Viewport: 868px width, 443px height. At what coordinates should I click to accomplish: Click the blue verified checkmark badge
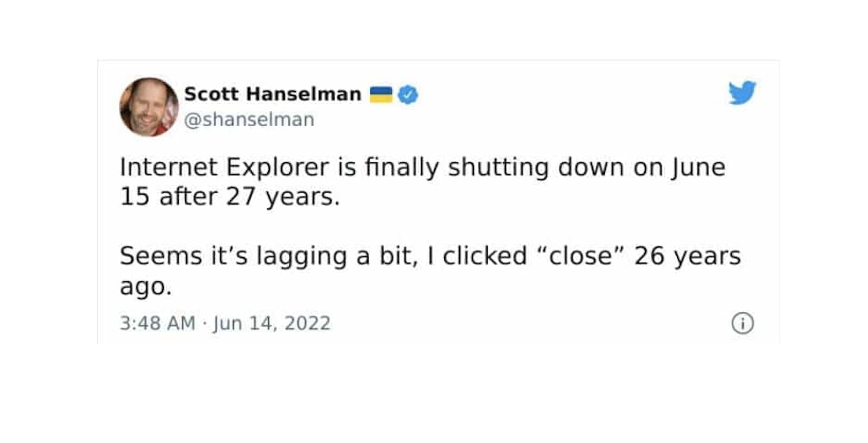pyautogui.click(x=408, y=95)
